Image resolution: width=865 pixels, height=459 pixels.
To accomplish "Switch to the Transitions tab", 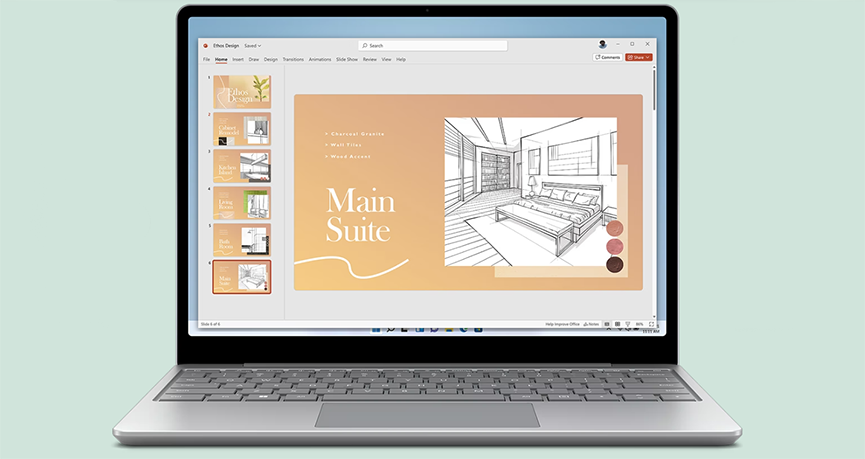I will [x=293, y=59].
